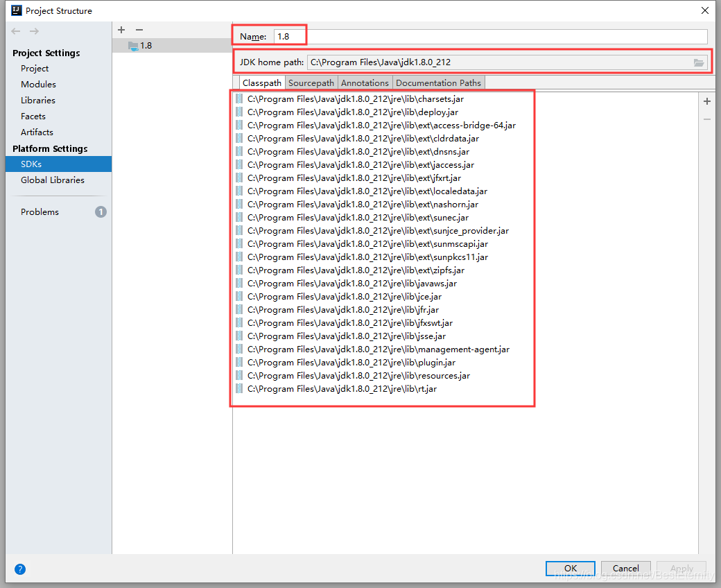Select the jaccess.jar entry
The image size is (721, 588).
(360, 165)
